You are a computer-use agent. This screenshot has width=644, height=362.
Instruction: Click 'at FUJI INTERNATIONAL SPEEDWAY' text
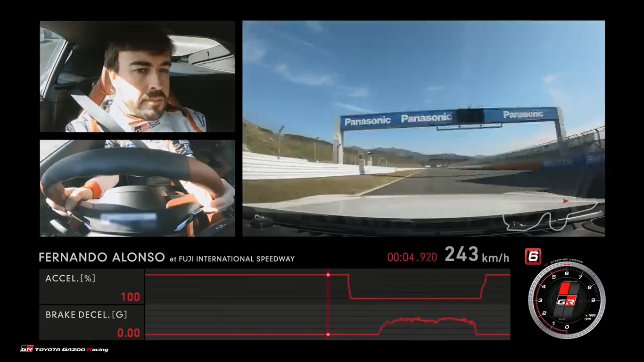coord(232,259)
